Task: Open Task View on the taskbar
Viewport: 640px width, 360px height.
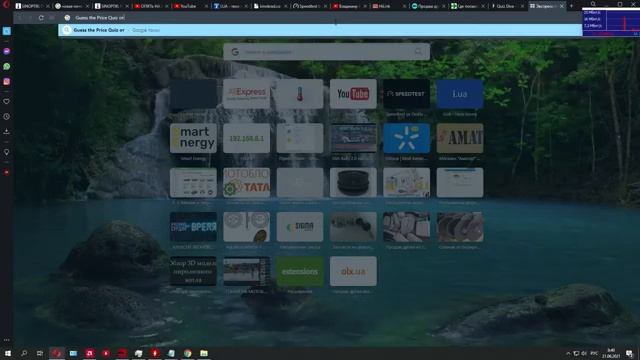Action: (40, 353)
